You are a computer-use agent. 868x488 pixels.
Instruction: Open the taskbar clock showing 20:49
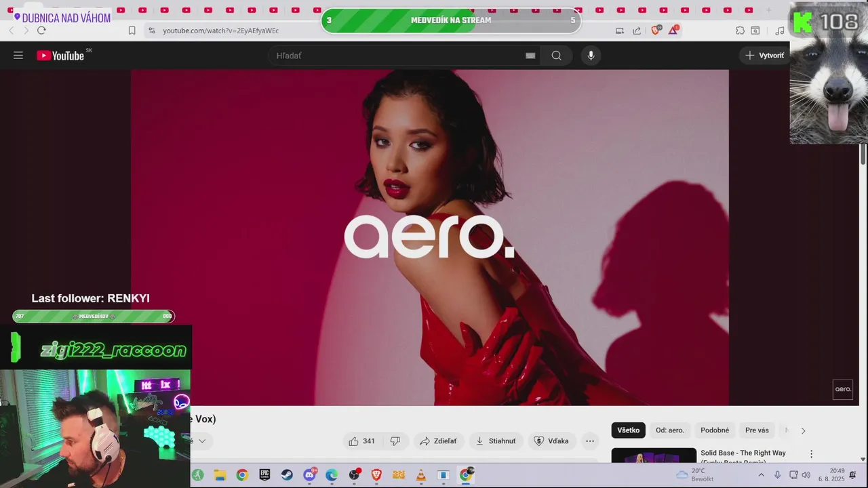pos(831,475)
